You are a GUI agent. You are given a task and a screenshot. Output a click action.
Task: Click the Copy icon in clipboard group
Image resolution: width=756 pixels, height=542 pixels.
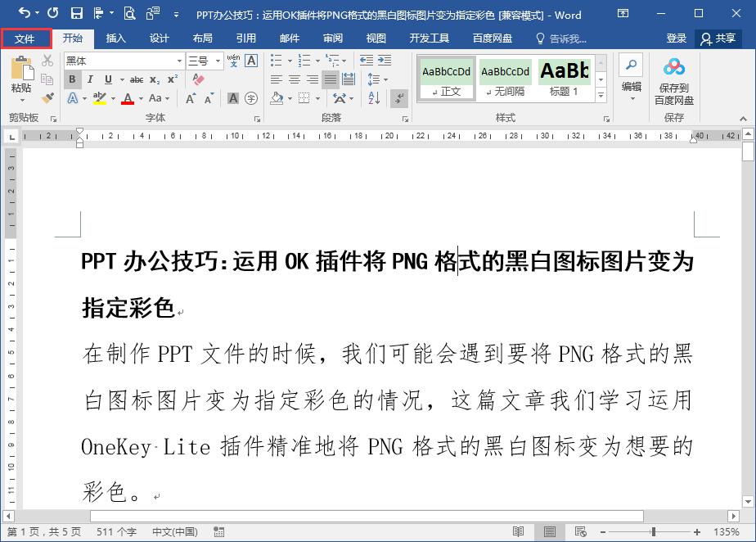pyautogui.click(x=47, y=79)
